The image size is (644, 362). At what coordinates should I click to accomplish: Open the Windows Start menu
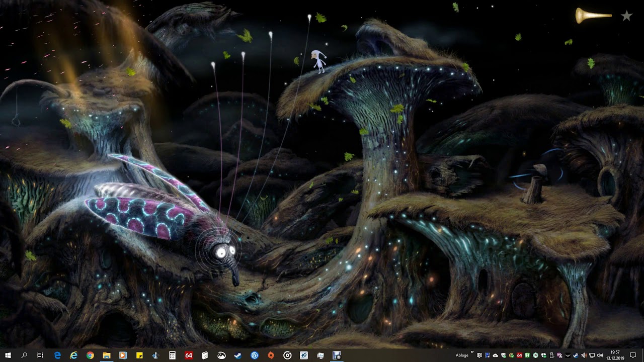coord(8,355)
